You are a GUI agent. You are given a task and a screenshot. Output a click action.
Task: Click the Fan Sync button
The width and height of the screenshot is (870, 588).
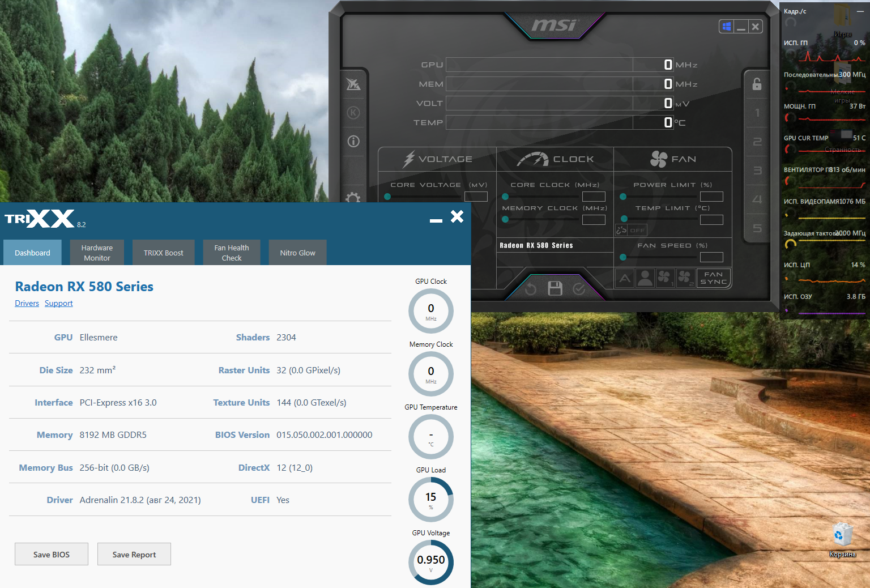coord(713,278)
